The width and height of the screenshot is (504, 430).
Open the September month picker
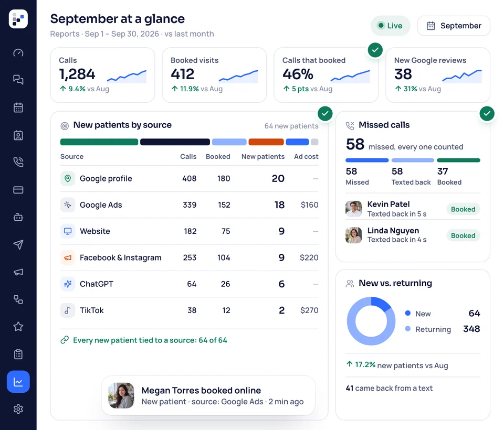(454, 26)
